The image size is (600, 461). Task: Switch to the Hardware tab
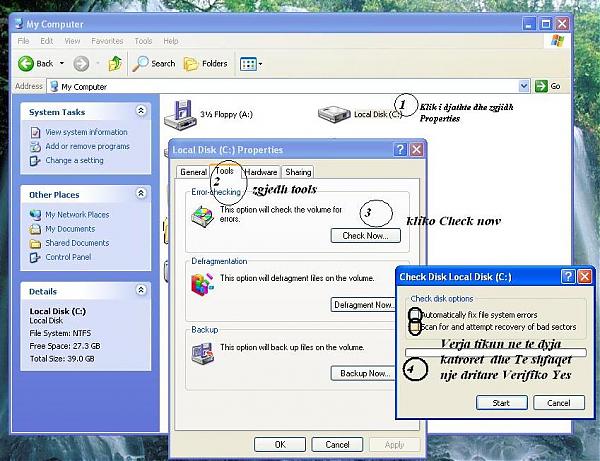tap(261, 172)
